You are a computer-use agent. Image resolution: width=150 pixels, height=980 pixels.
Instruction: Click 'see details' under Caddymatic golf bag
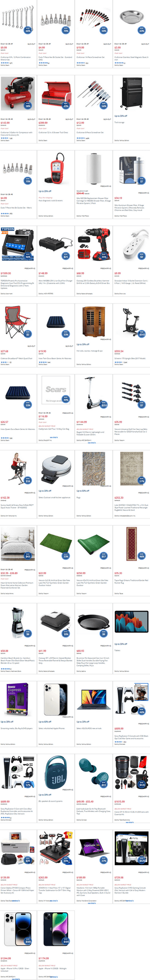[x=54, y=437]
